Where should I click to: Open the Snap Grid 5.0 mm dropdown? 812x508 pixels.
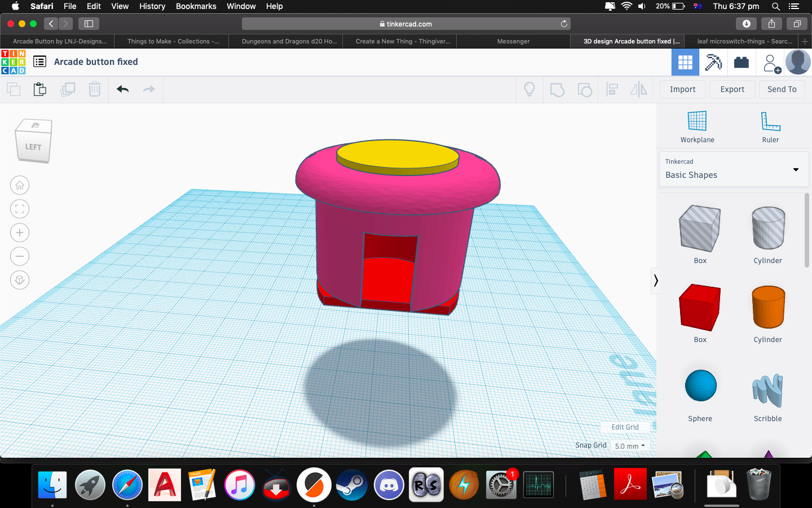tap(630, 446)
